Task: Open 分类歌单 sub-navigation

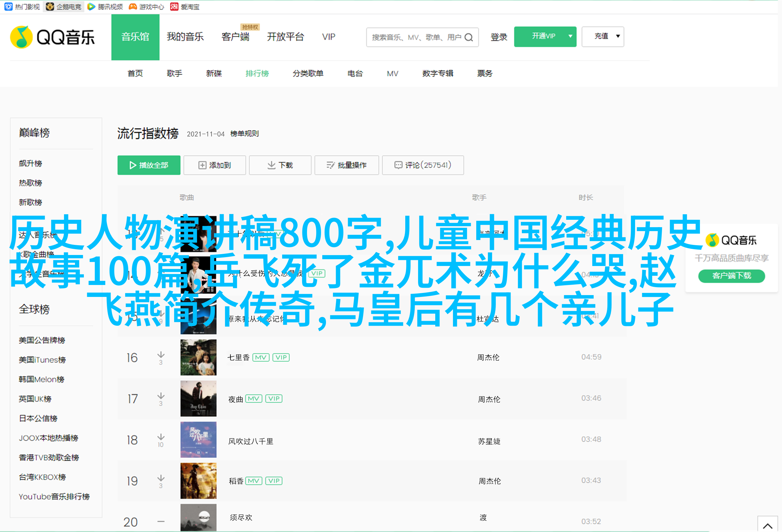Action: pyautogui.click(x=308, y=73)
